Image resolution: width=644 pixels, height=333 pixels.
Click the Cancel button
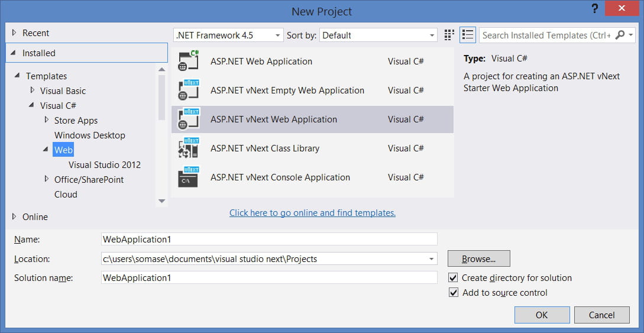601,315
